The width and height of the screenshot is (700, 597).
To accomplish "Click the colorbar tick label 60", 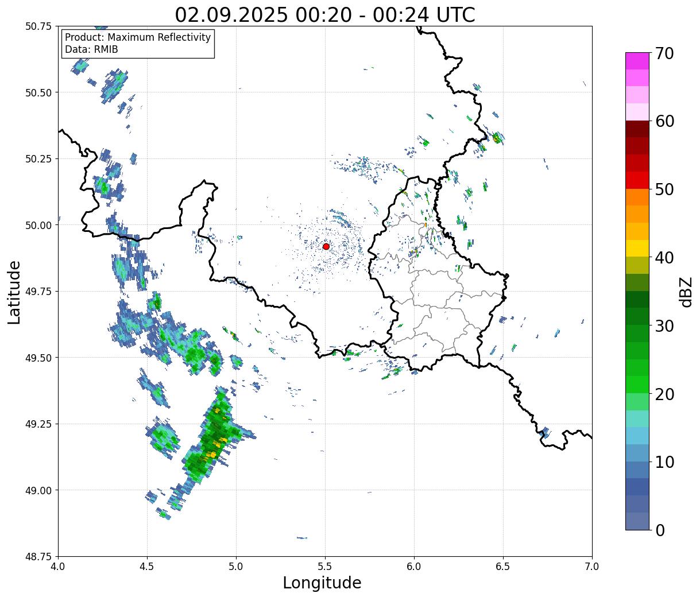I will [x=664, y=121].
